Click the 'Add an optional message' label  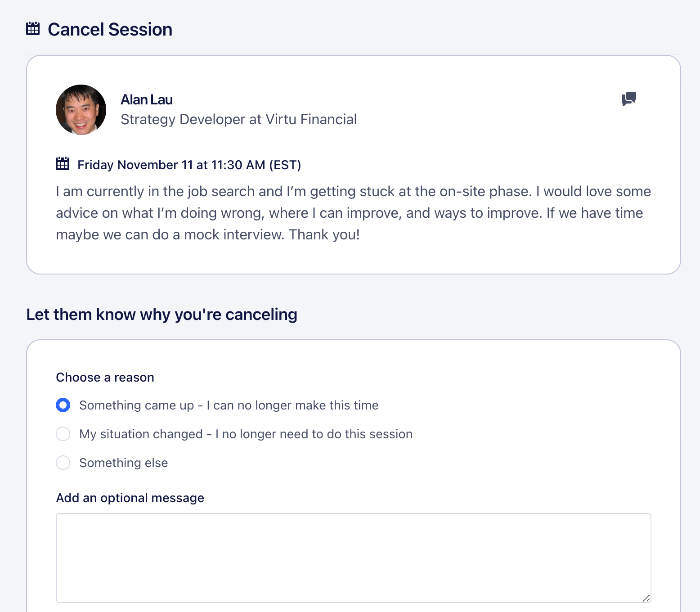coord(130,498)
